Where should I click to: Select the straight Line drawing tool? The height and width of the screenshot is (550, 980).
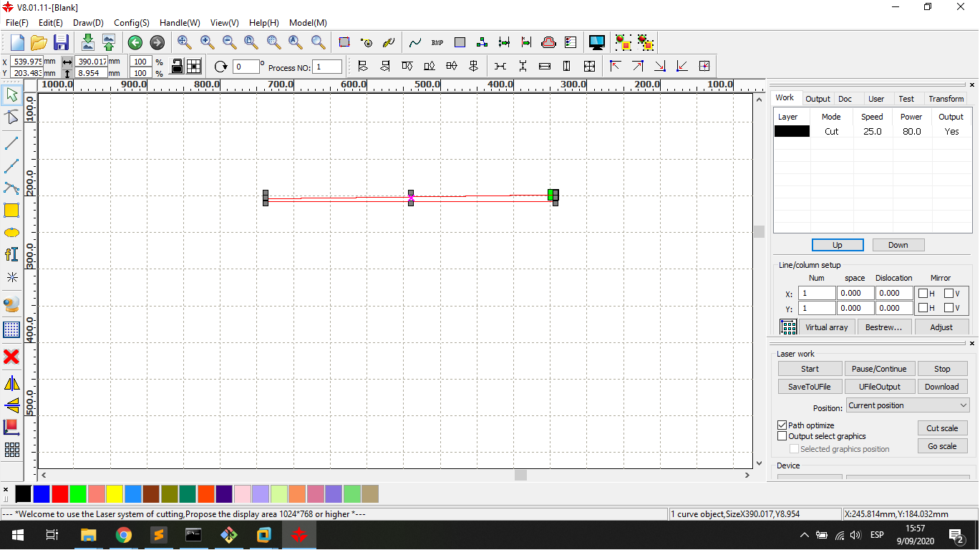click(x=11, y=143)
